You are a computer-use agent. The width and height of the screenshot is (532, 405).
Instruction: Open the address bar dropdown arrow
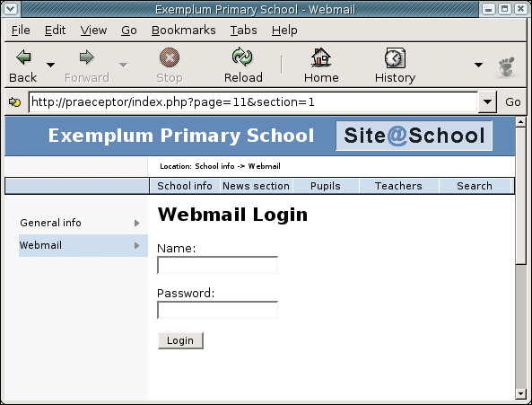tap(487, 101)
